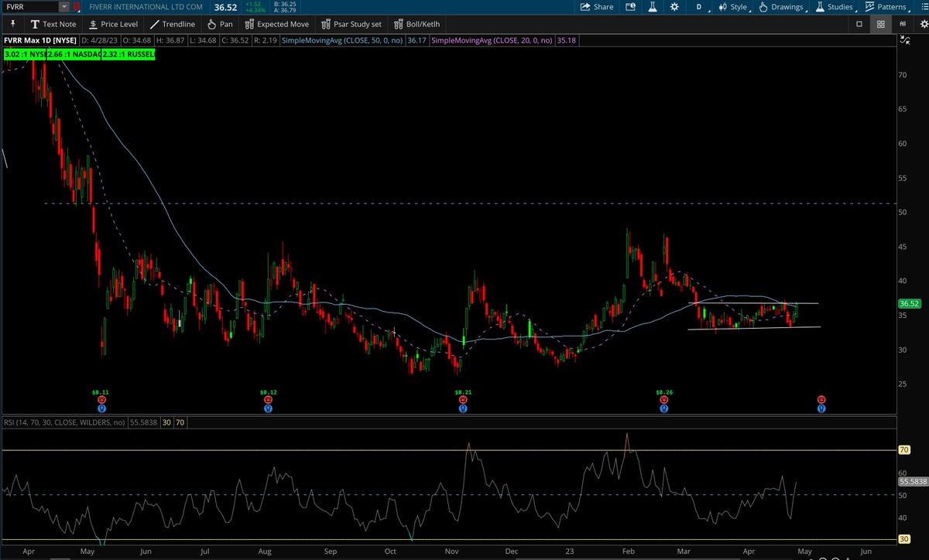Toggle the RSI 30 oversold band
Viewport: 929px width, 560px height.
(166, 422)
